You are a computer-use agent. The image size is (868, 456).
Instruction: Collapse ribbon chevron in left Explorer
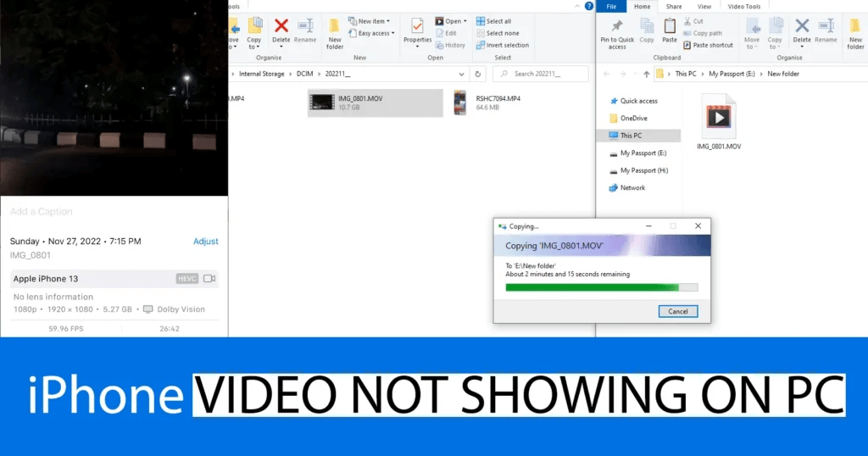(577, 6)
